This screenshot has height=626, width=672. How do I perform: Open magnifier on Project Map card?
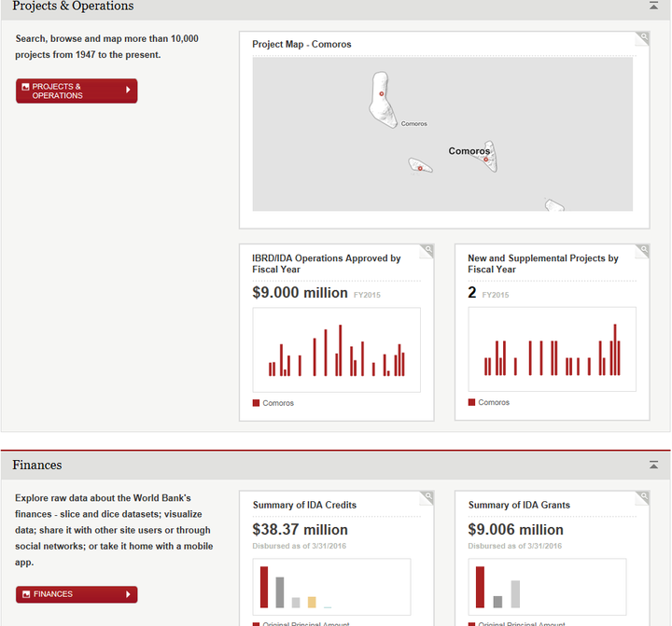[642, 38]
